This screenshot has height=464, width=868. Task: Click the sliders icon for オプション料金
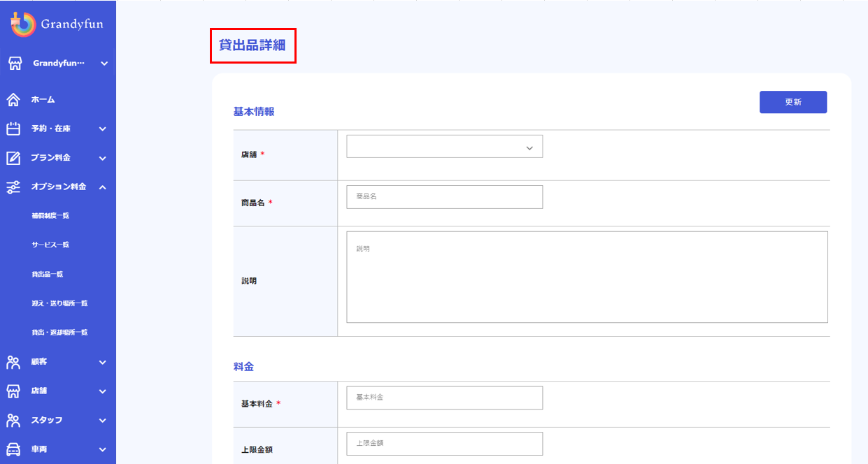click(13, 187)
